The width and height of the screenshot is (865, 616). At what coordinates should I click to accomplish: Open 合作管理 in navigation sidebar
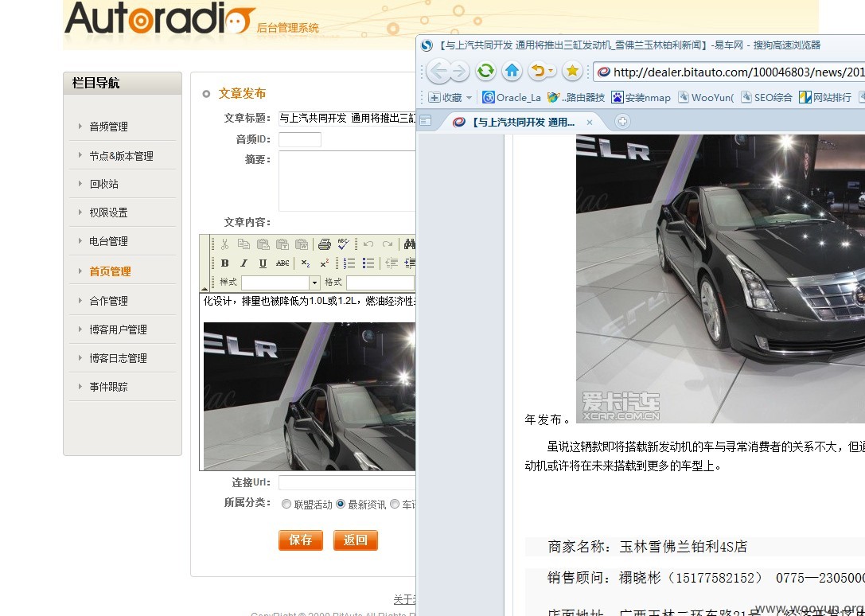click(x=109, y=301)
